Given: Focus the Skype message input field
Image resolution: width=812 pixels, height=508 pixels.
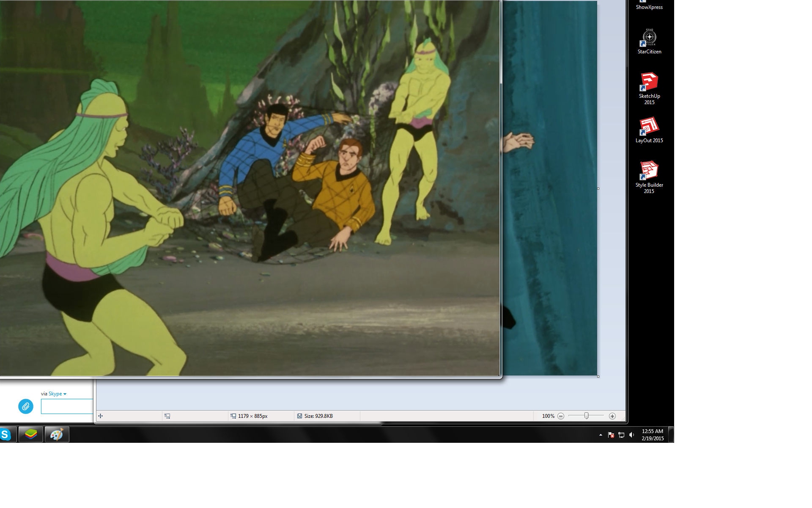Looking at the screenshot, I should pos(67,406).
